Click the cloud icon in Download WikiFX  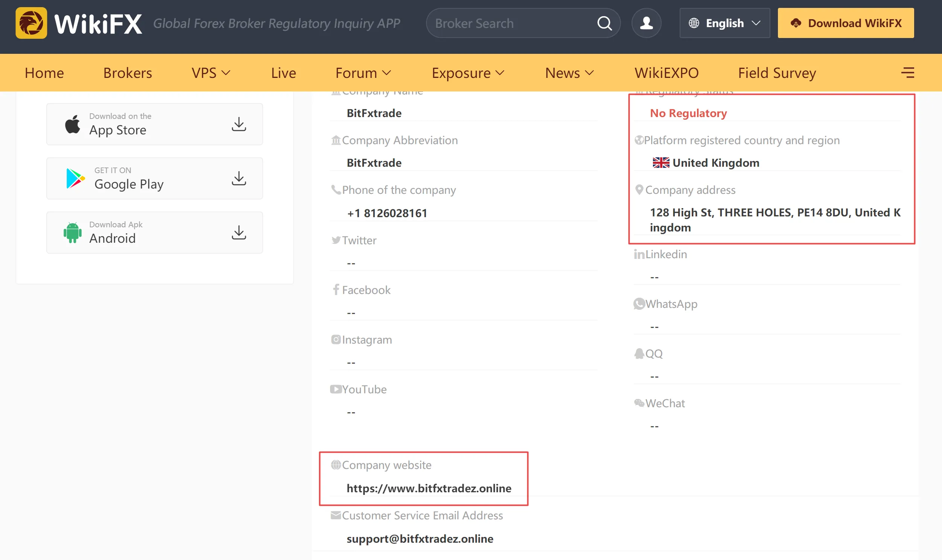pyautogui.click(x=796, y=23)
